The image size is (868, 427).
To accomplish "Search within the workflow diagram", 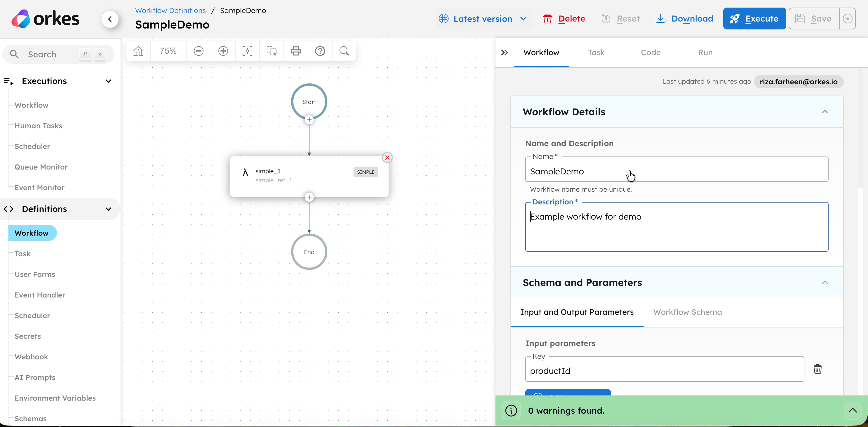I will coord(344,51).
